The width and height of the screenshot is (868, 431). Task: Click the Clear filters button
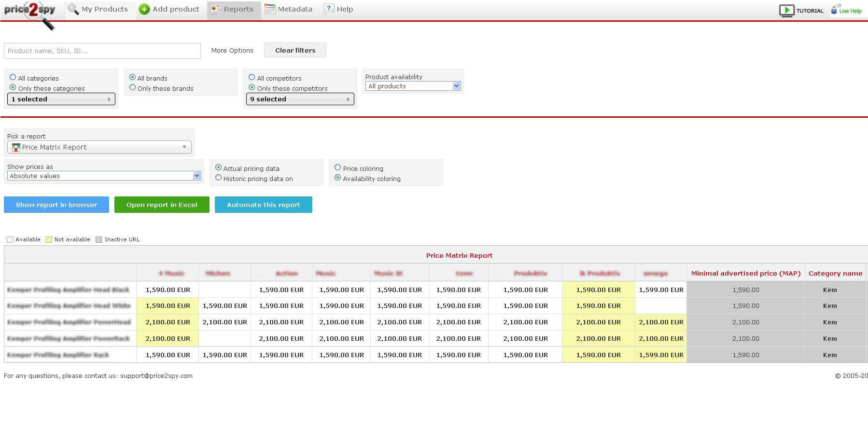tap(295, 50)
